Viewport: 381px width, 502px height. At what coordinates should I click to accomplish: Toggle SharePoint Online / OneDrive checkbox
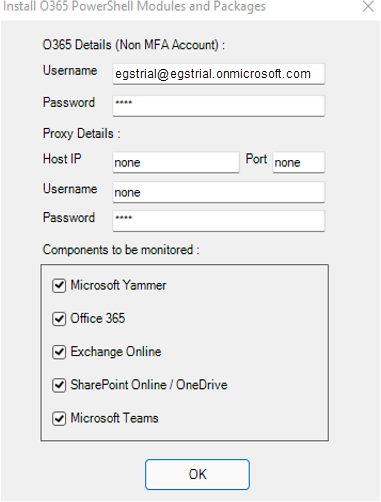(x=59, y=385)
